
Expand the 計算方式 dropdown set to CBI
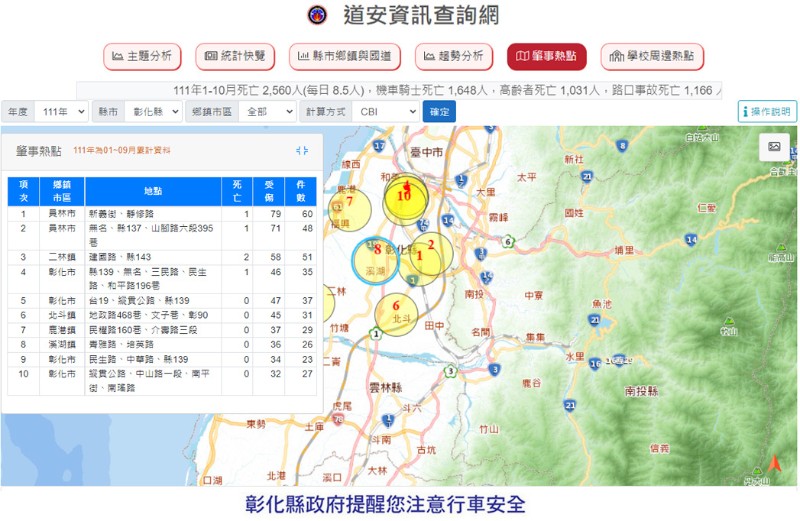pyautogui.click(x=384, y=111)
